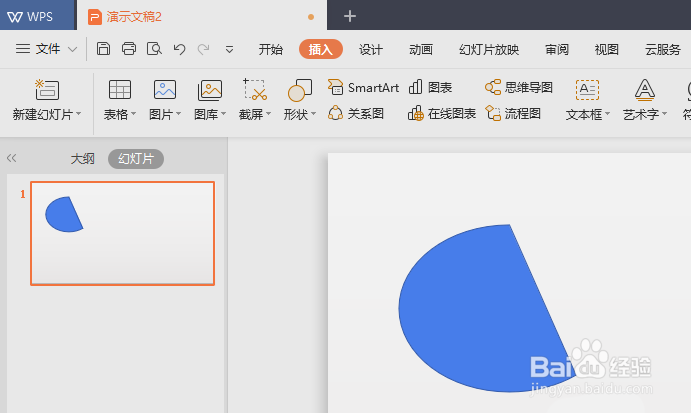
Task: Insert a 在线图表 online chart
Action: click(x=442, y=114)
